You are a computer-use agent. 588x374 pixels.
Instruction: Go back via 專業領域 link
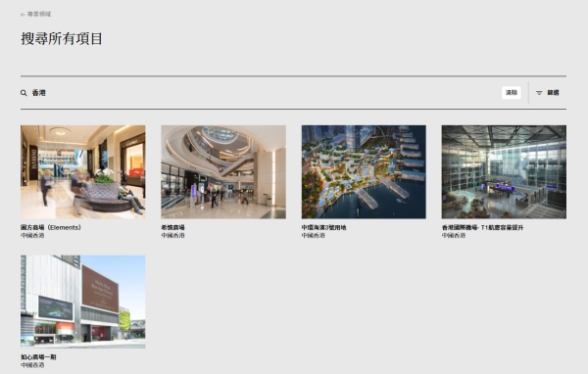[36, 15]
